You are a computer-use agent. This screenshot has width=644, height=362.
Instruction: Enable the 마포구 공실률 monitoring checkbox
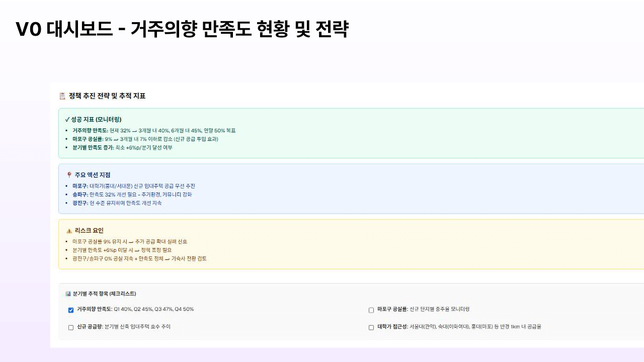pyautogui.click(x=371, y=310)
